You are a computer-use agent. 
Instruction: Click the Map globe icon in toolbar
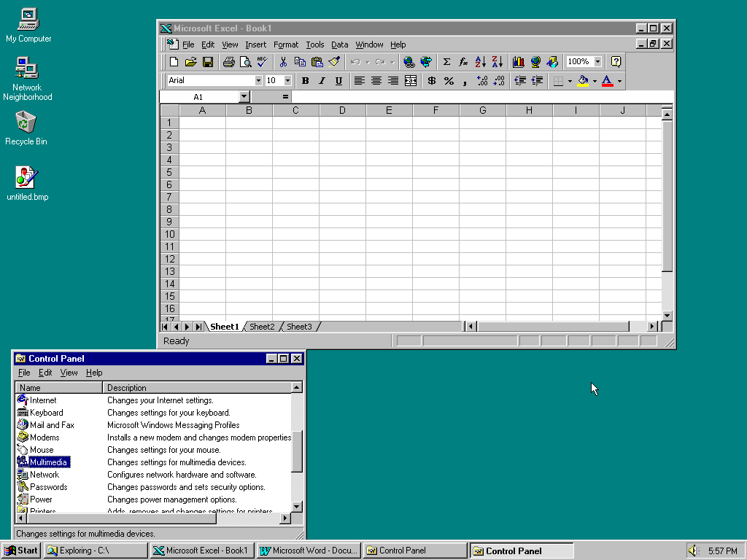click(x=535, y=62)
